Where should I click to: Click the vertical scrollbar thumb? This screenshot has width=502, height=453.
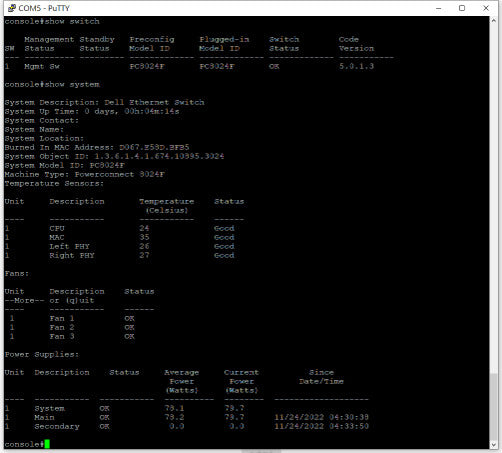[493, 407]
